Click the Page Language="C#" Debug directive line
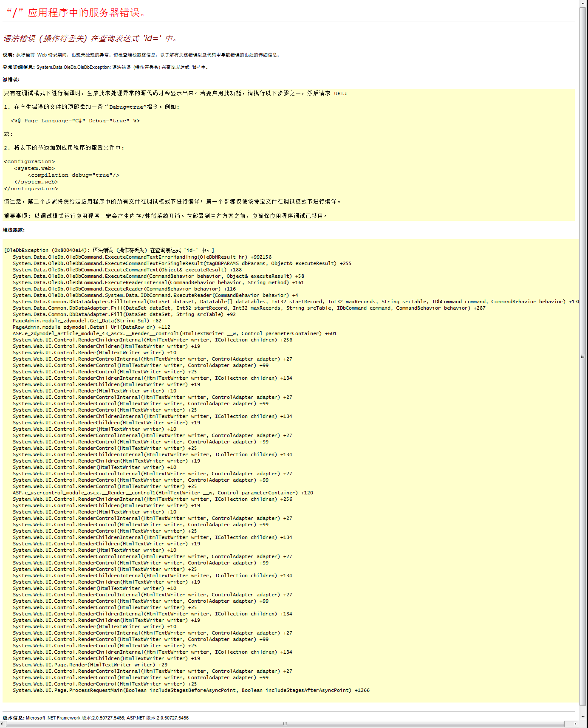Image resolution: width=588 pixels, height=728 pixels. [x=75, y=121]
